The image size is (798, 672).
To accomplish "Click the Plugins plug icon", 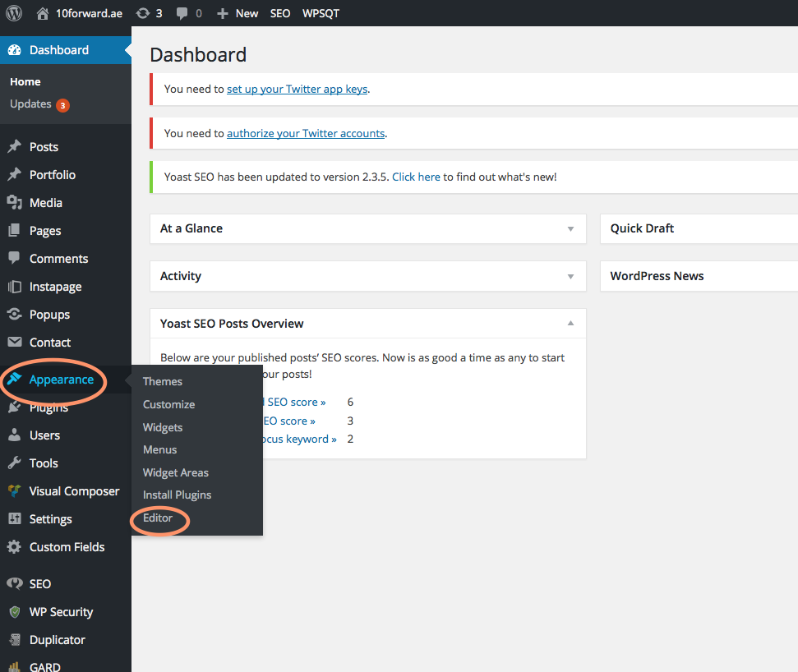I will click(x=14, y=407).
